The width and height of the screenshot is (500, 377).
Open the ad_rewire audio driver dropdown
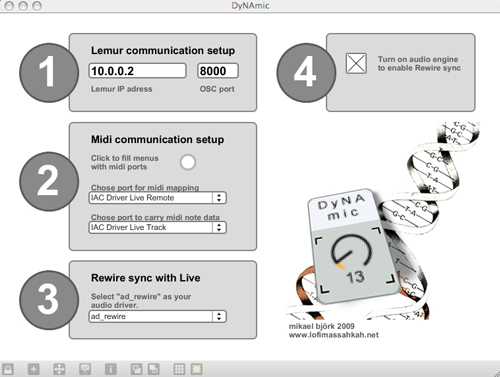(158, 316)
